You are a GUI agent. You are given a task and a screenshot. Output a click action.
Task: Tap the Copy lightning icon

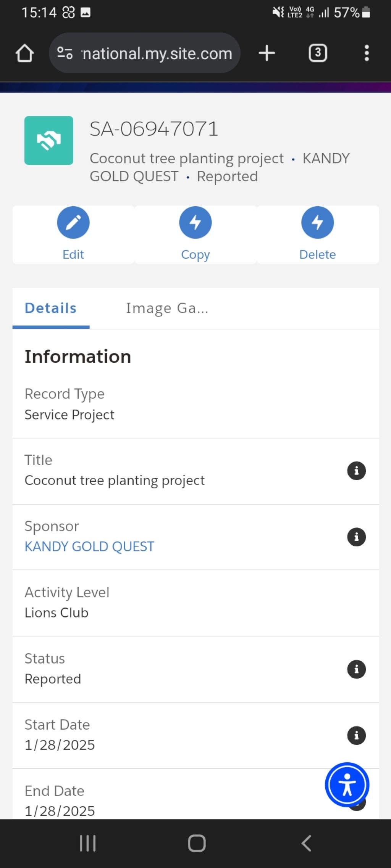coord(195,223)
